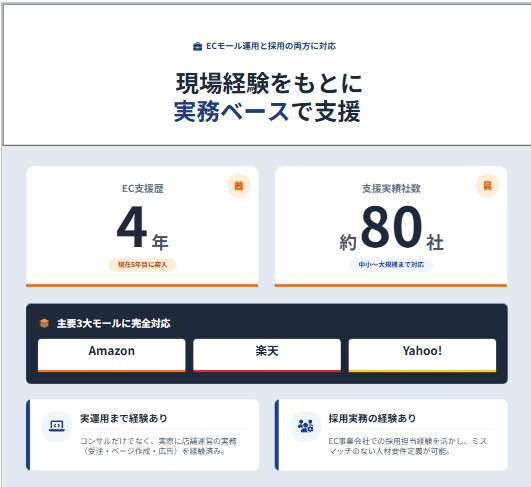The height and width of the screenshot is (487, 531).
Task: Click the 約80社 figure
Action: pyautogui.click(x=391, y=228)
